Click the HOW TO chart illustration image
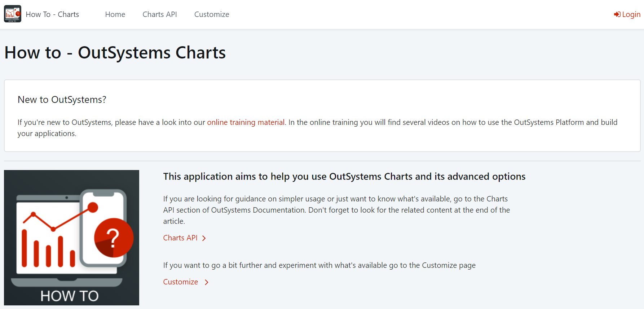 [71, 238]
